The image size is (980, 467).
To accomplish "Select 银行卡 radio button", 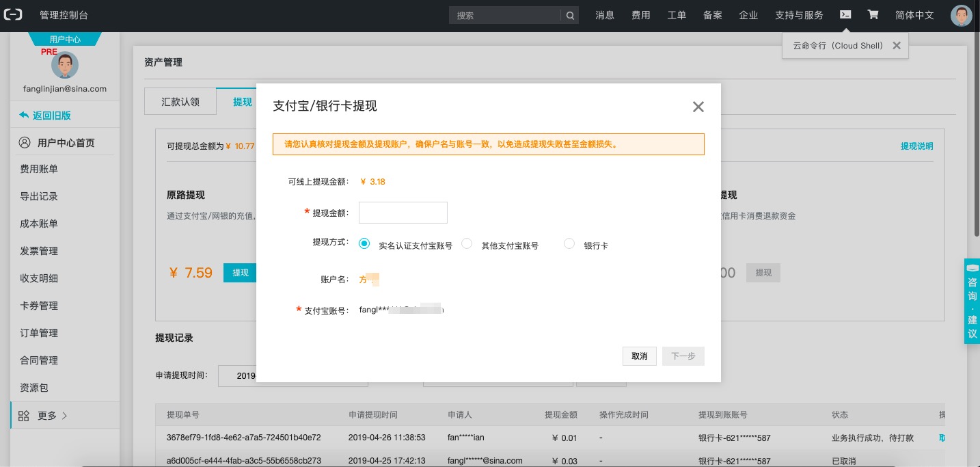I will pos(569,243).
